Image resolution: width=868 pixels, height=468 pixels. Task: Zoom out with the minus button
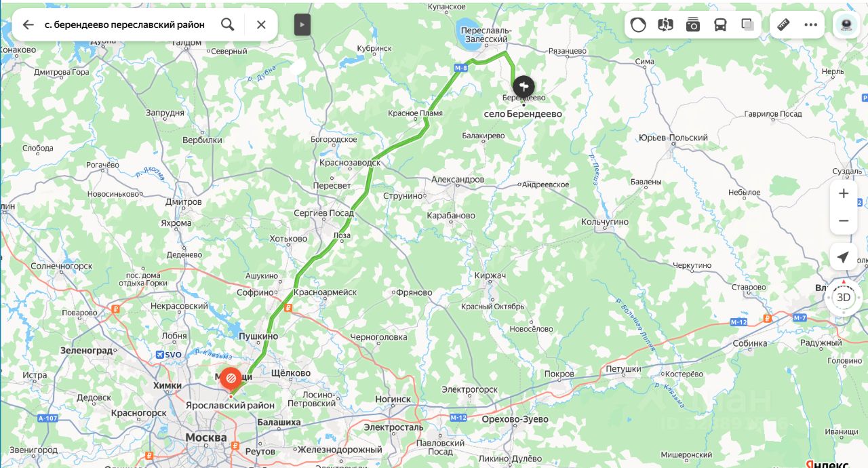click(844, 221)
